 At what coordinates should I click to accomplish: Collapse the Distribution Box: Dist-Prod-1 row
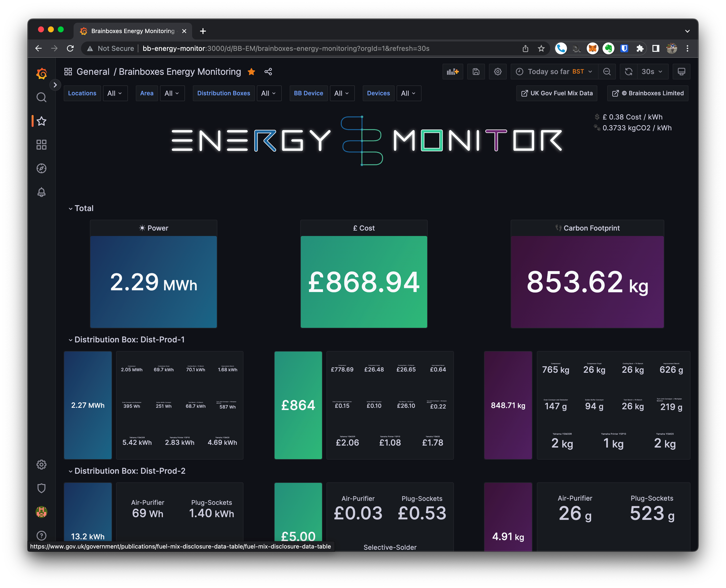click(x=70, y=340)
